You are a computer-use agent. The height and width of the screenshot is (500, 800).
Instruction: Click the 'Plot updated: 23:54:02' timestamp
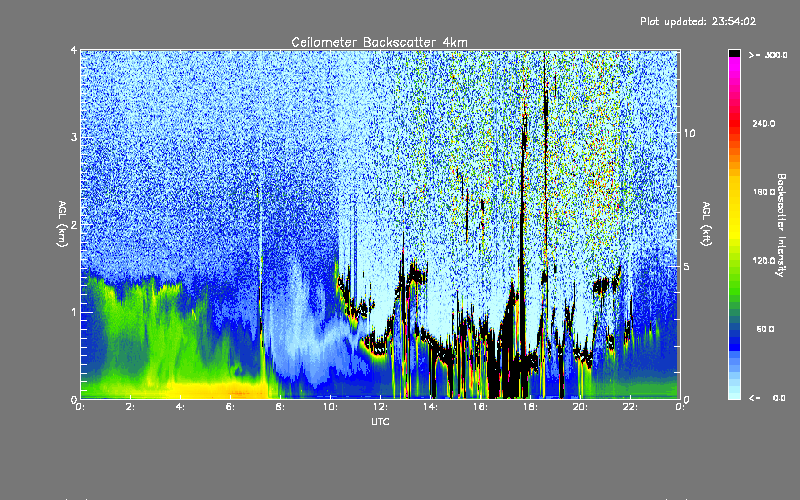click(698, 21)
